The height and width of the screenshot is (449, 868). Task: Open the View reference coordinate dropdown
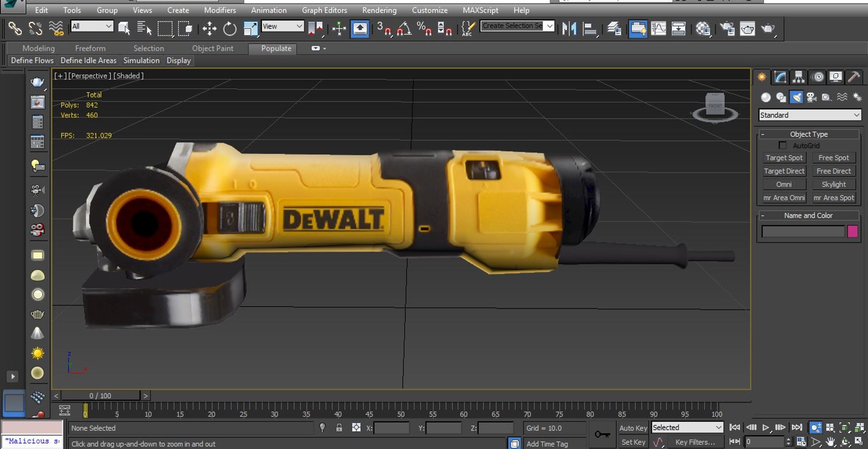[283, 26]
